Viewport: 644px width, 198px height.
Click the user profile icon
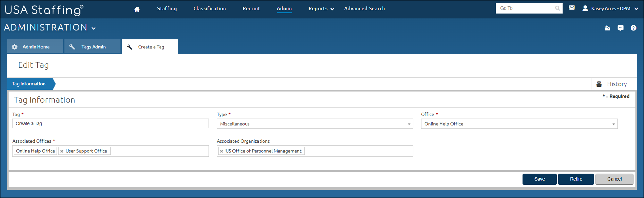(585, 8)
